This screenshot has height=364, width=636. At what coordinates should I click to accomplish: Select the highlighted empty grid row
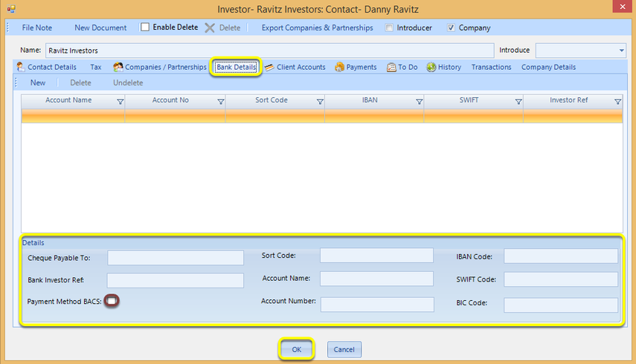click(x=321, y=116)
